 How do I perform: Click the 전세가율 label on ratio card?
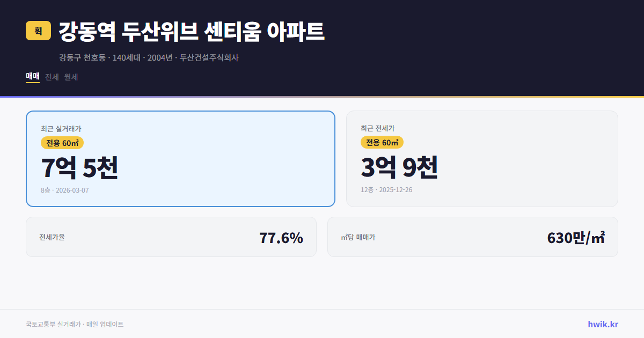coord(52,237)
